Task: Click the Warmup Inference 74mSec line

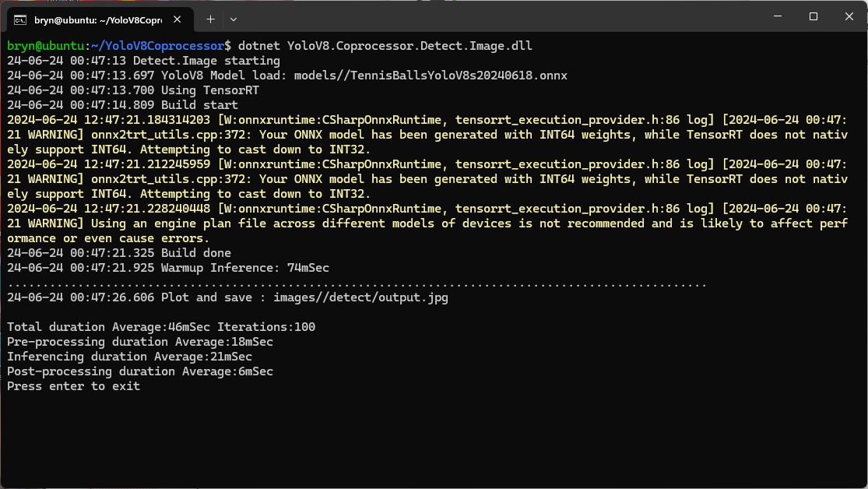Action: (x=244, y=268)
